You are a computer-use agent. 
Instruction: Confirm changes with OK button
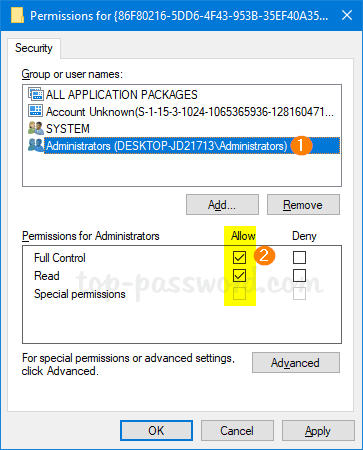click(156, 430)
